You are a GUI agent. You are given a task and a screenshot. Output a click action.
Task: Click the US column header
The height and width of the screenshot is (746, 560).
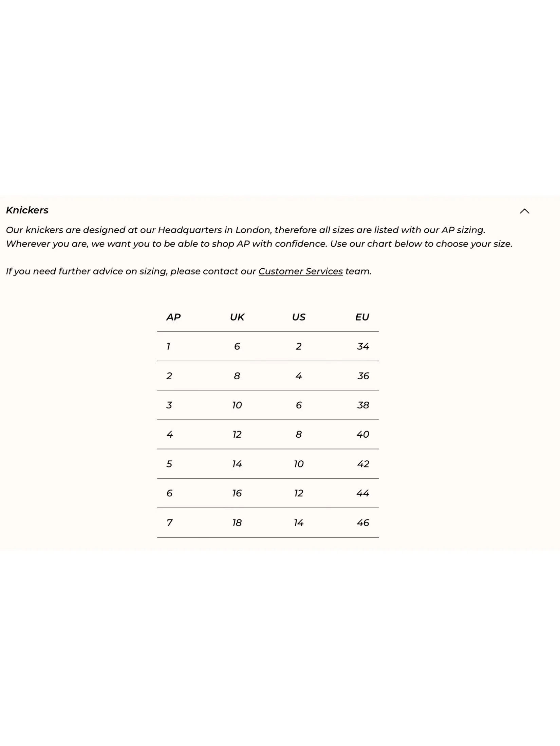click(x=299, y=317)
